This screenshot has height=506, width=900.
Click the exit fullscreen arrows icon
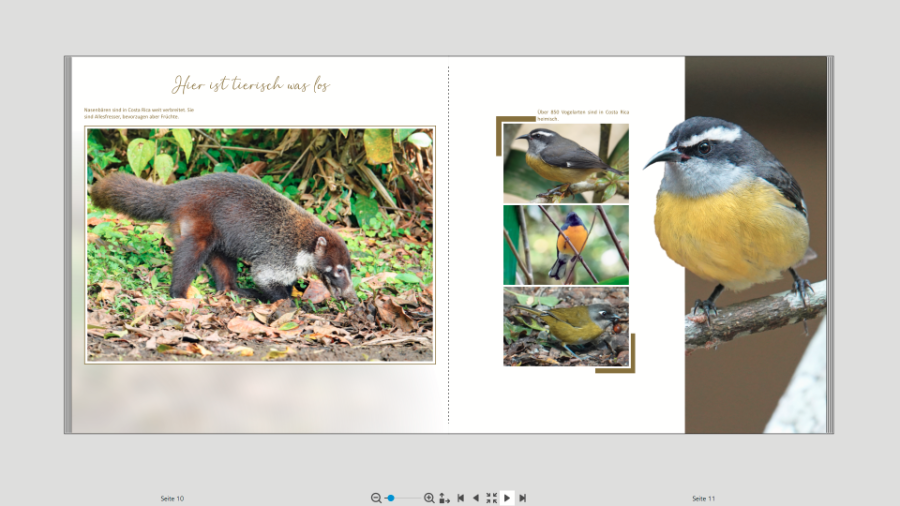(491, 498)
